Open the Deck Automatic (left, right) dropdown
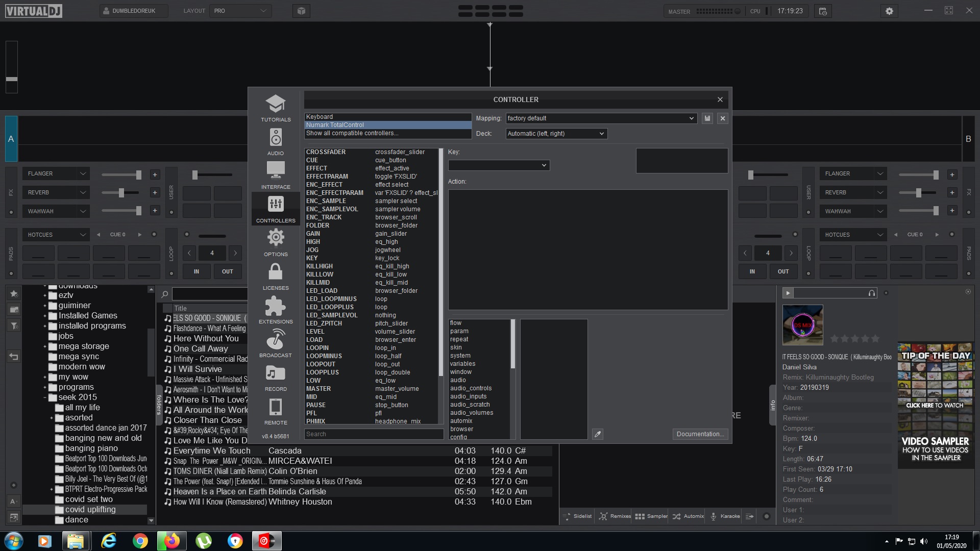Viewport: 980px width, 551px height. pyautogui.click(x=556, y=134)
